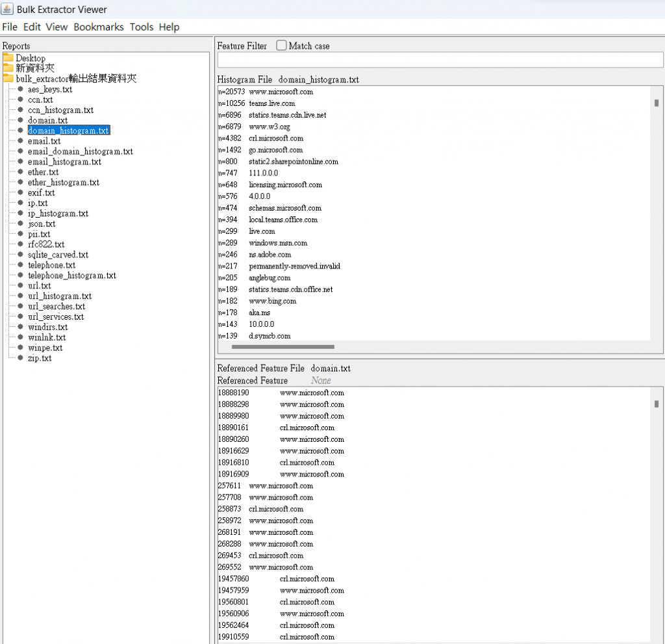Click the bullet icon beside zip.txt

click(20, 358)
